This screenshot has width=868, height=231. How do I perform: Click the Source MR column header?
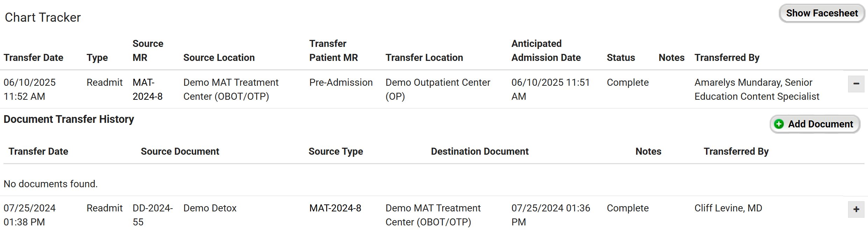[148, 51]
